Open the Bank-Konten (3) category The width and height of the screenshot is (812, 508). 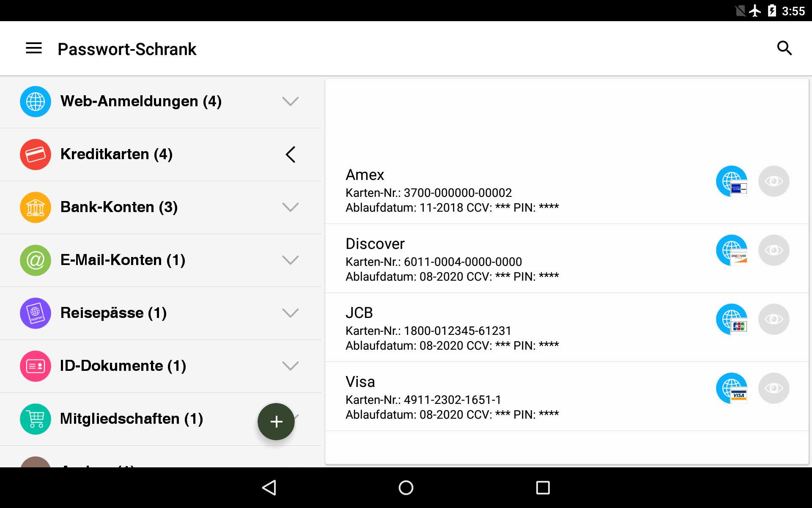point(161,207)
